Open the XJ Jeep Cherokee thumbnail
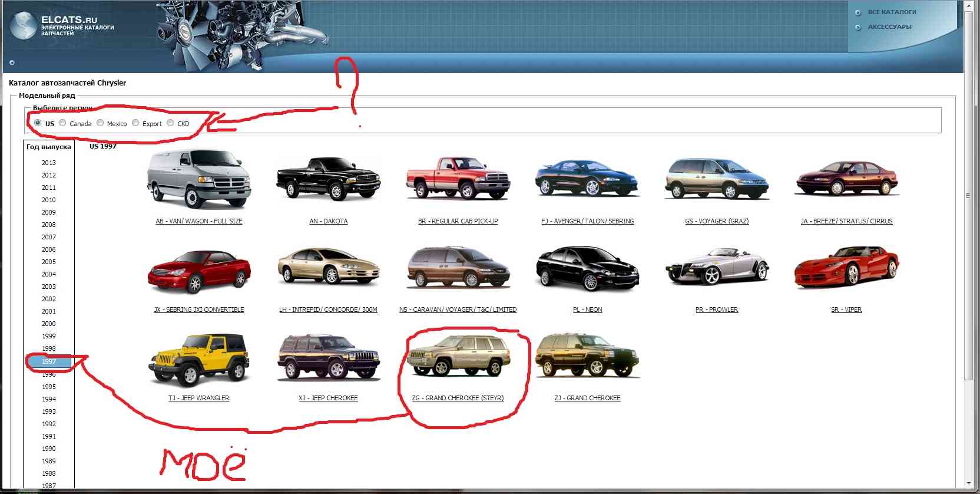 328,357
